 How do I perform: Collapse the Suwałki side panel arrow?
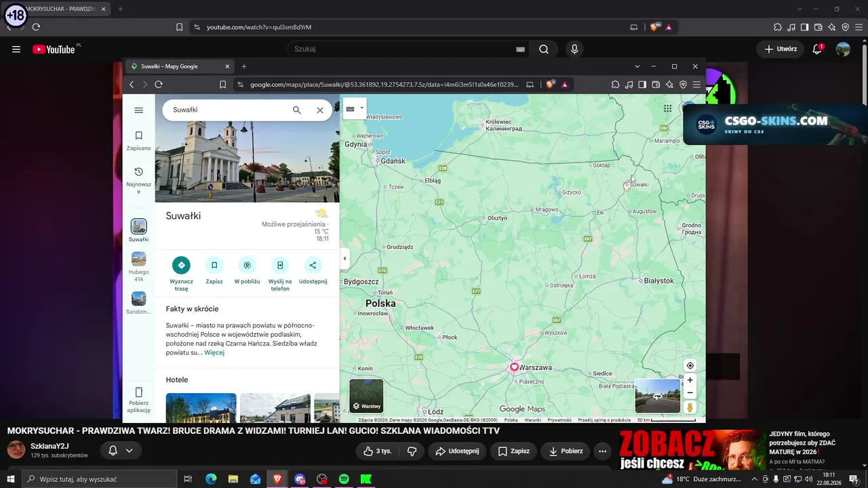point(344,258)
